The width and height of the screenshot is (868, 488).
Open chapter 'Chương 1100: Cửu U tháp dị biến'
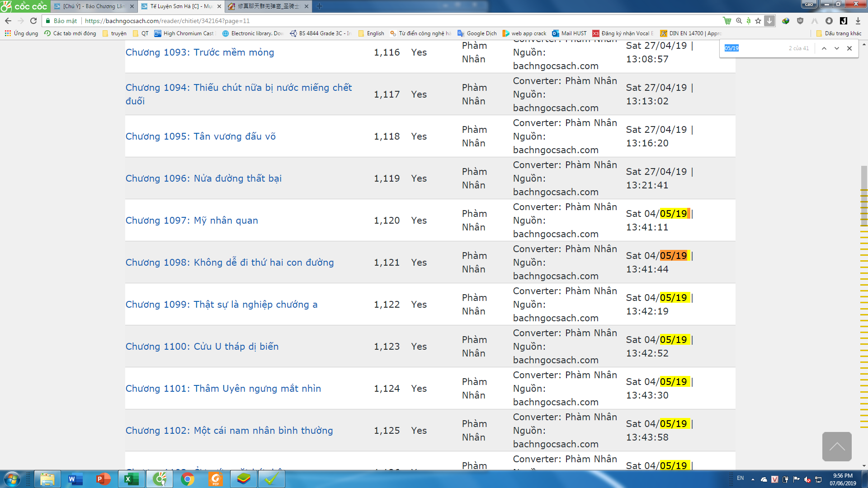click(x=202, y=347)
